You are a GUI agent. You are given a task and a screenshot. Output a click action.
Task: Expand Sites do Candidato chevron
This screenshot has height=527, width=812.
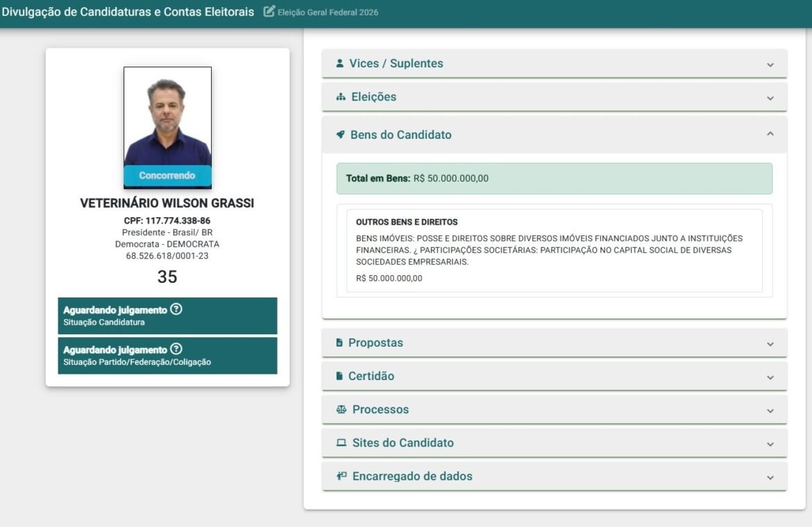pyautogui.click(x=770, y=444)
